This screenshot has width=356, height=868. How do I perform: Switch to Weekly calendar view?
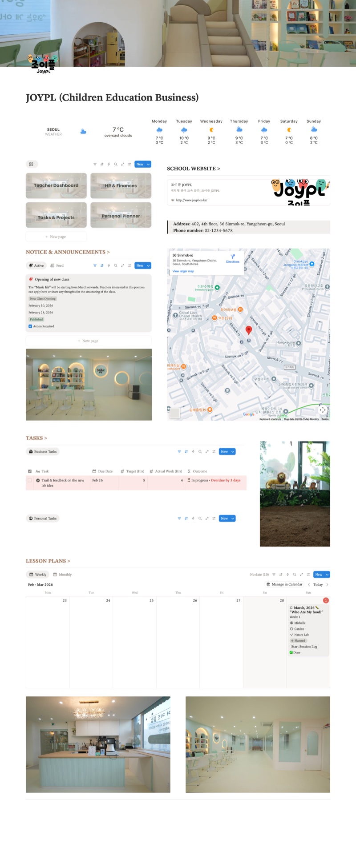38,575
